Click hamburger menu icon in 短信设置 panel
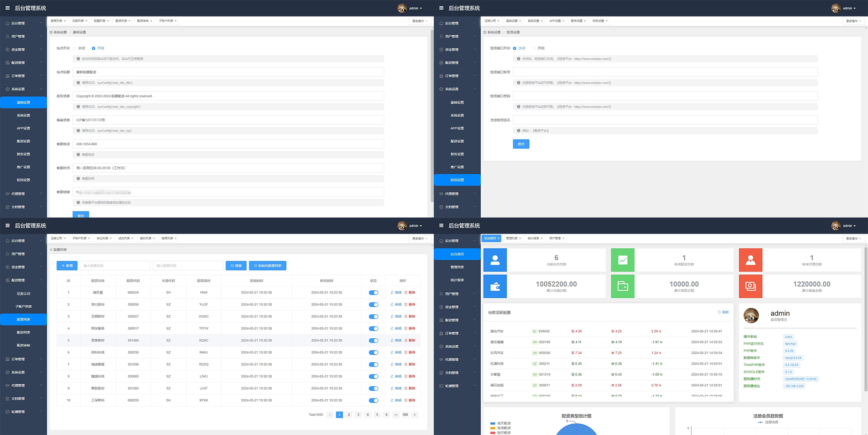 [441, 8]
